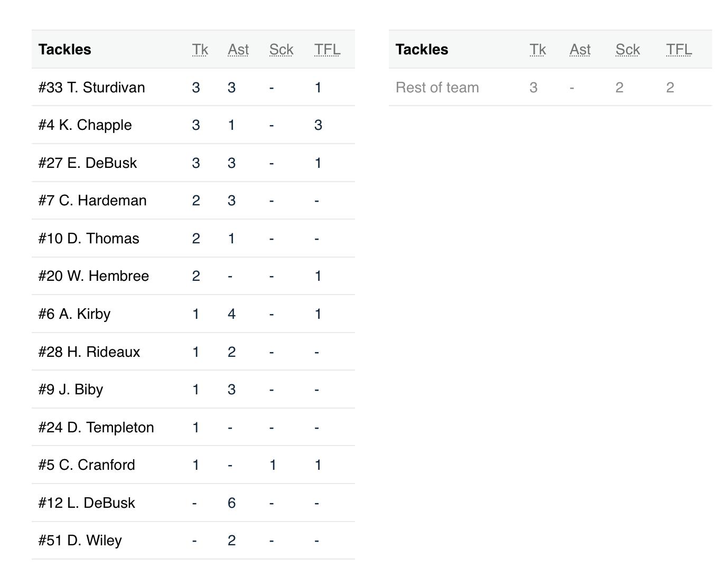Select #20 W. Hembree player
Image resolution: width=728 pixels, height=587 pixels.
(x=94, y=276)
